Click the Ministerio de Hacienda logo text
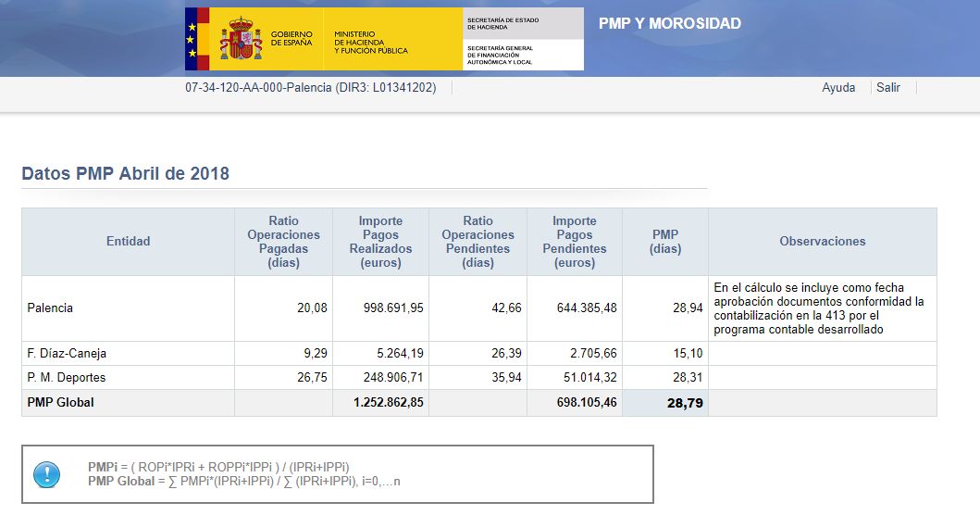The width and height of the screenshot is (980, 515). pyautogui.click(x=370, y=41)
